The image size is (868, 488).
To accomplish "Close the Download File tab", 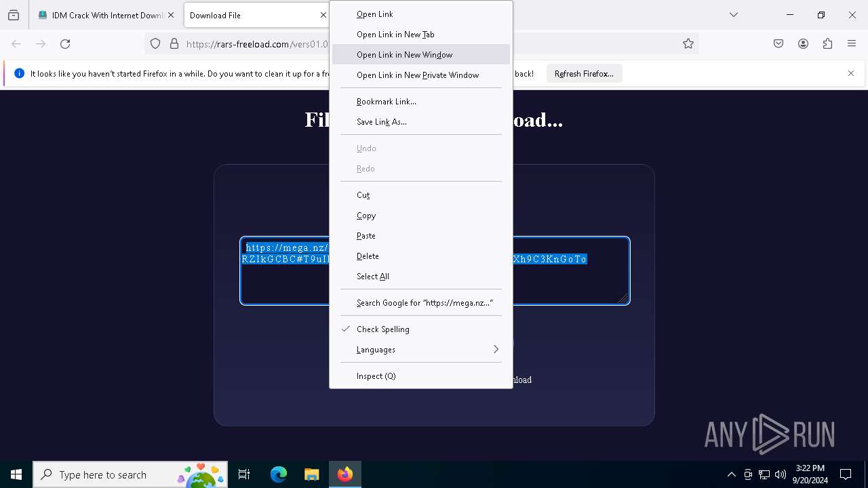I will pyautogui.click(x=323, y=15).
